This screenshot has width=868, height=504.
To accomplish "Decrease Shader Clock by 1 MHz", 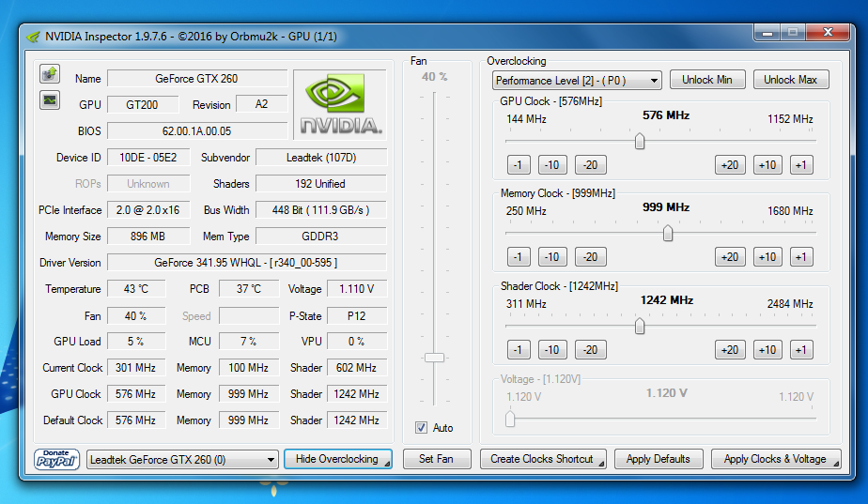I will click(519, 350).
